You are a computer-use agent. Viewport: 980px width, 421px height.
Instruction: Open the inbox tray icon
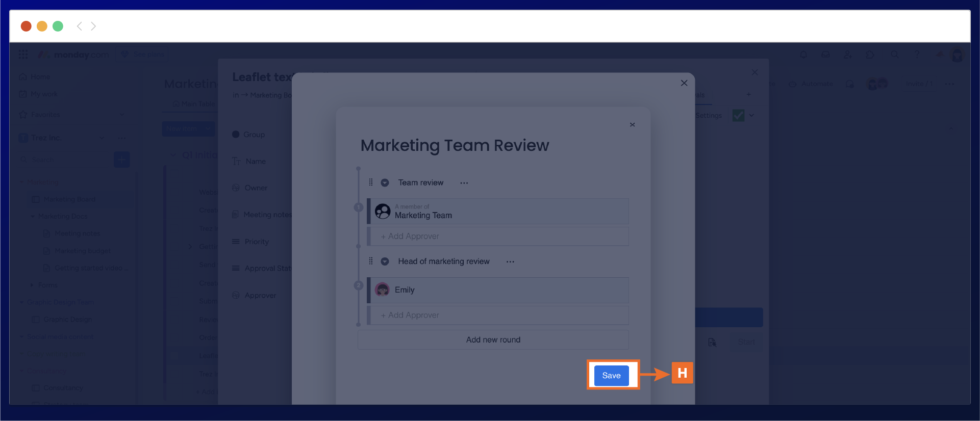pos(825,55)
